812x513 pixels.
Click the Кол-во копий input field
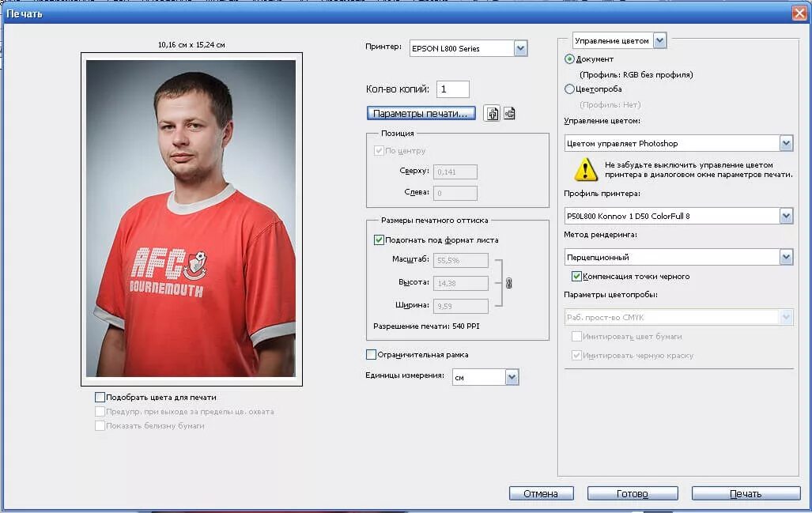point(453,89)
